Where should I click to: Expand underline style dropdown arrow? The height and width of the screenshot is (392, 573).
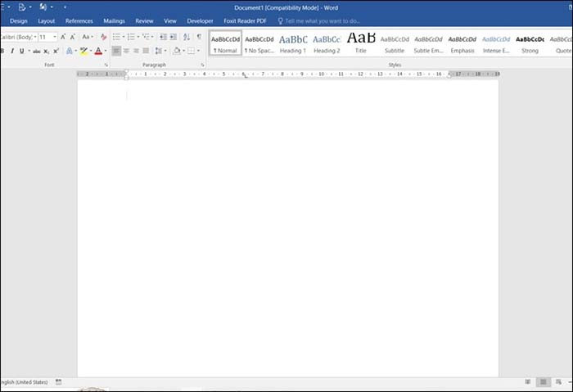click(x=29, y=51)
